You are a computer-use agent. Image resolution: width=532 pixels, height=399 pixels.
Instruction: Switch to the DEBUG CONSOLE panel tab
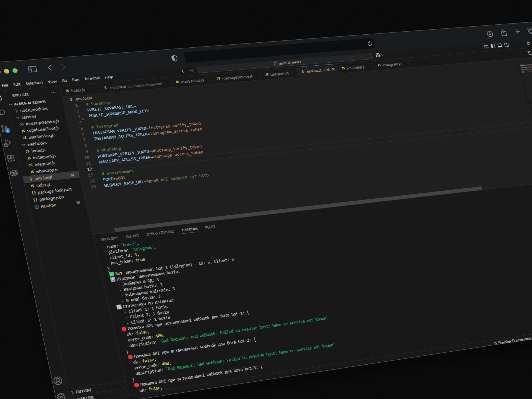[160, 233]
